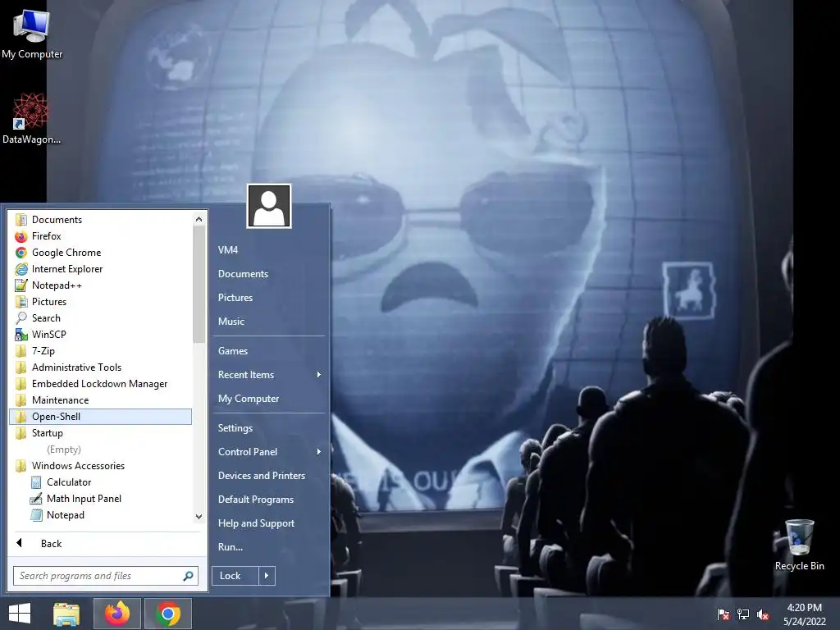The image size is (840, 630).
Task: Click the programs list scrollbar thumb
Action: coord(199,284)
